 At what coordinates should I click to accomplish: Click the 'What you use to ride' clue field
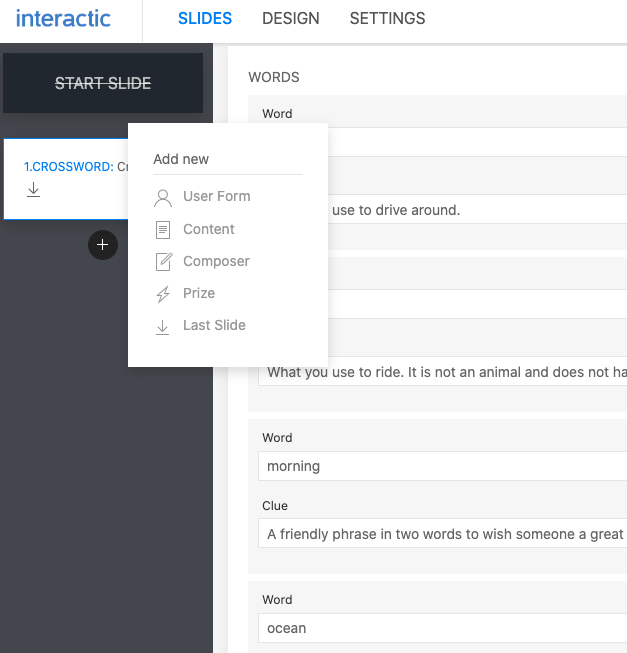(442, 372)
